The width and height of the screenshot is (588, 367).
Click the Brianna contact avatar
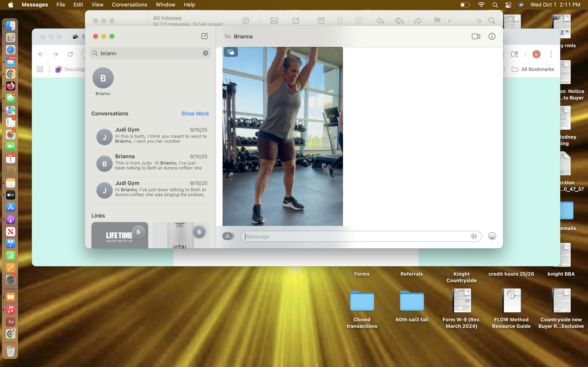click(x=103, y=78)
